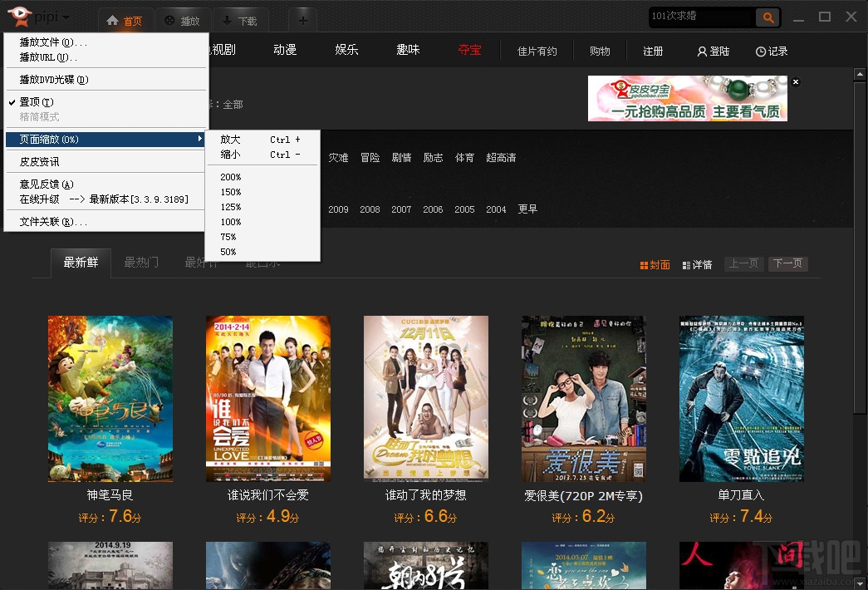Click the scrollbar down arrow
The width and height of the screenshot is (868, 590).
pyautogui.click(x=860, y=583)
